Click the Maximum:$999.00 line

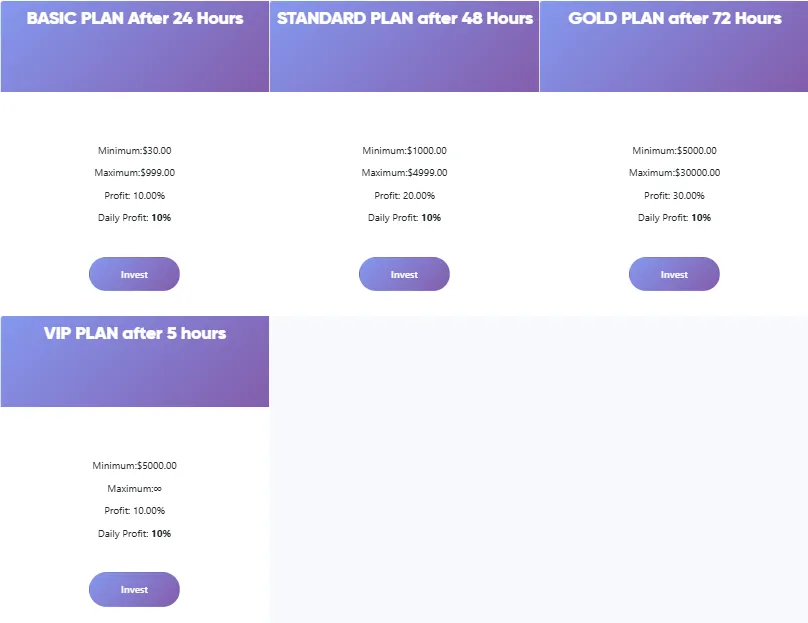click(x=135, y=173)
